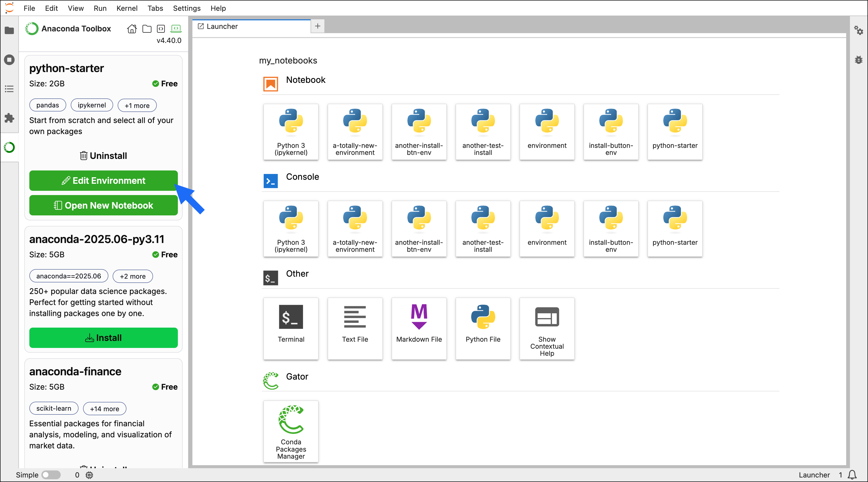Expand '+14 more' packages in anaconda-finance
The height and width of the screenshot is (482, 868).
(x=104, y=408)
